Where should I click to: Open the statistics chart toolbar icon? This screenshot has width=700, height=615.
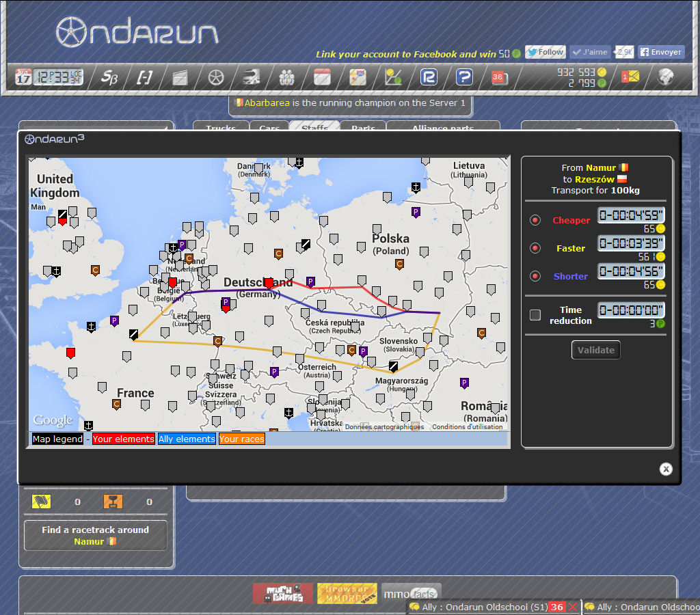393,77
